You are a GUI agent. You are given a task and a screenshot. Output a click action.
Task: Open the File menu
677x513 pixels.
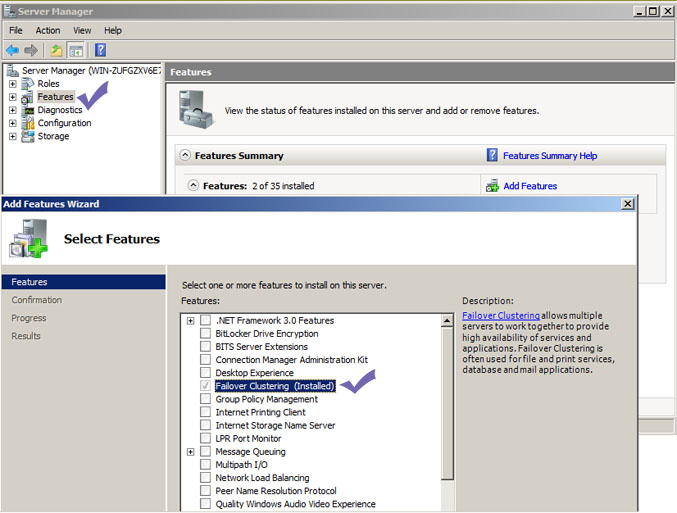[x=16, y=30]
